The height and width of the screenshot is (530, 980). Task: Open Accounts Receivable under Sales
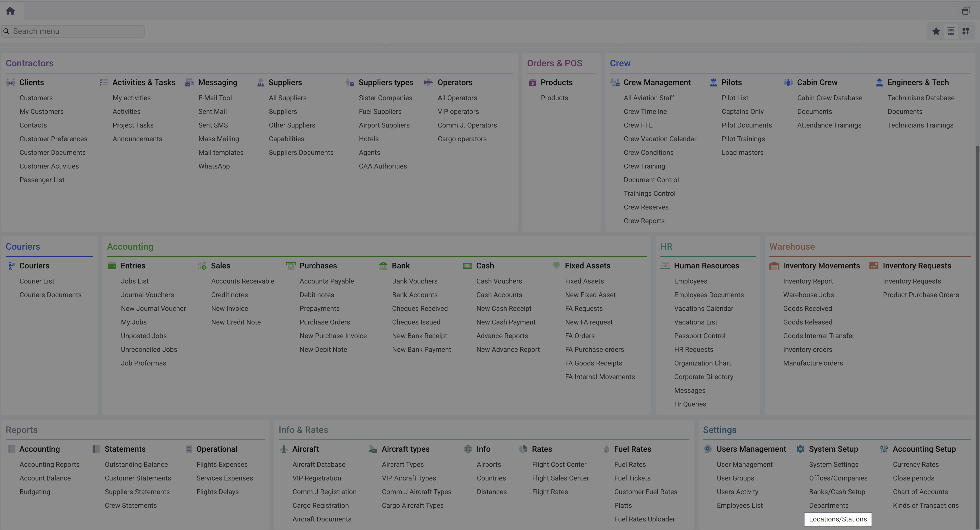[242, 281]
